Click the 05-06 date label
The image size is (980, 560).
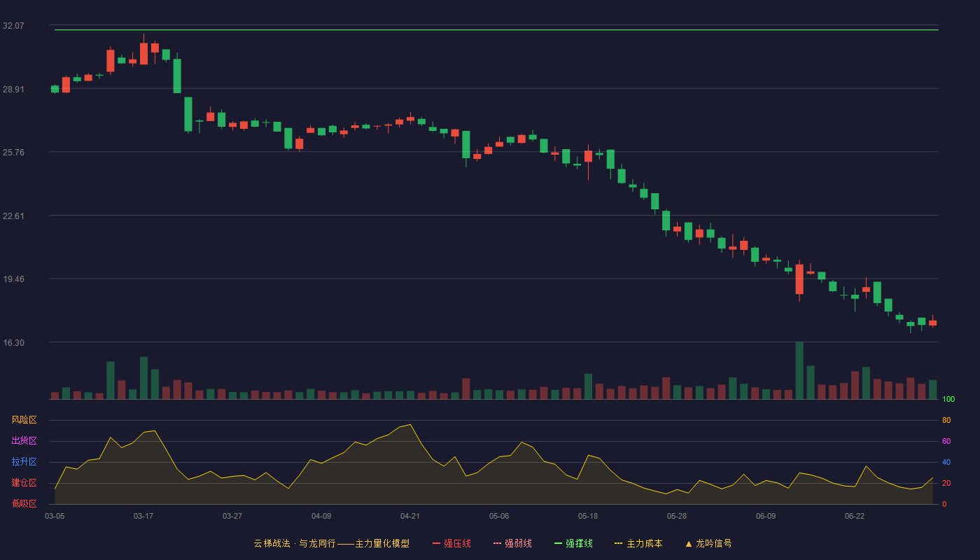pyautogui.click(x=499, y=516)
